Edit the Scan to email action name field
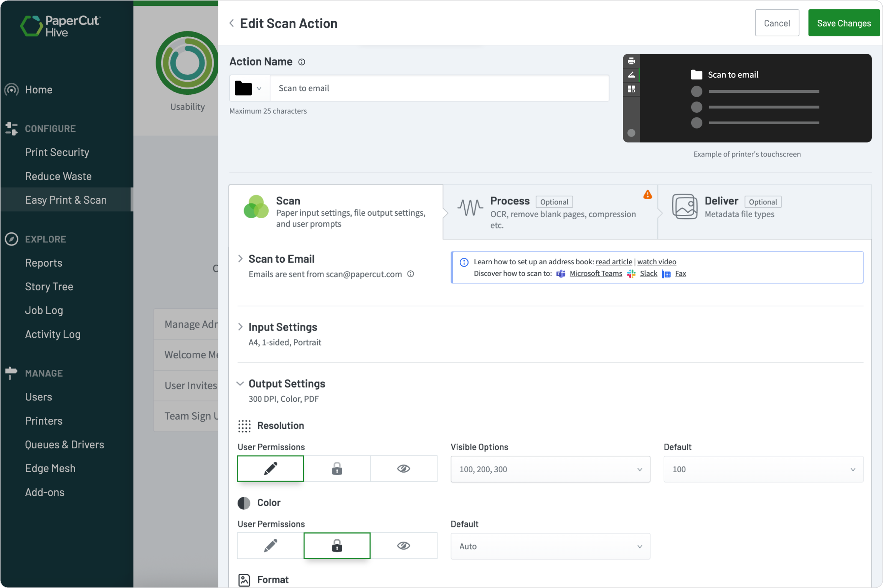The image size is (883, 588). coord(439,88)
